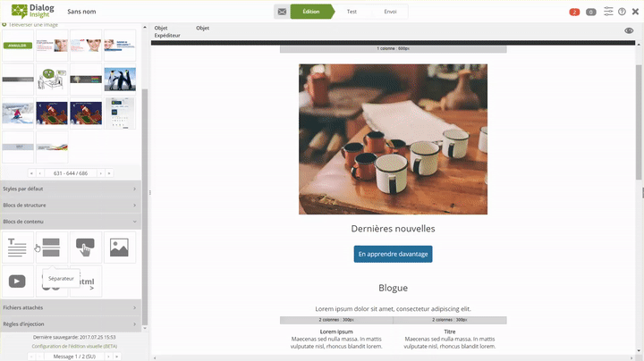Select the Video content block
This screenshot has height=361, width=644.
pyautogui.click(x=18, y=281)
